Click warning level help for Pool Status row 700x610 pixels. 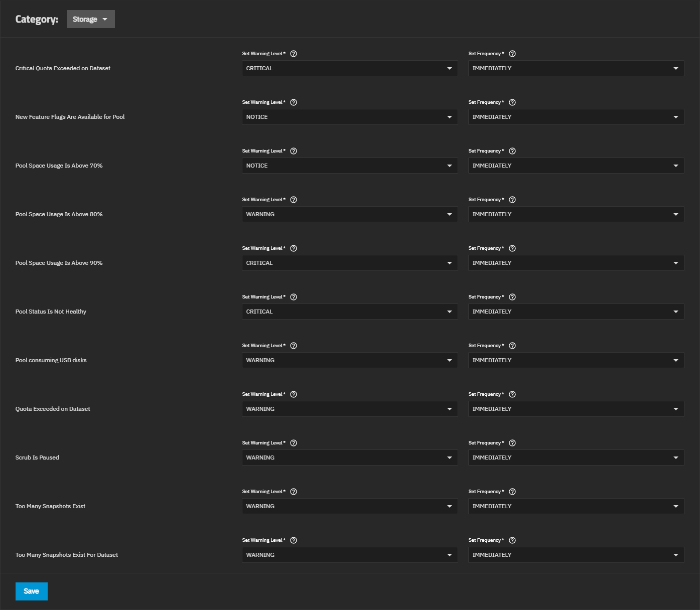(294, 297)
